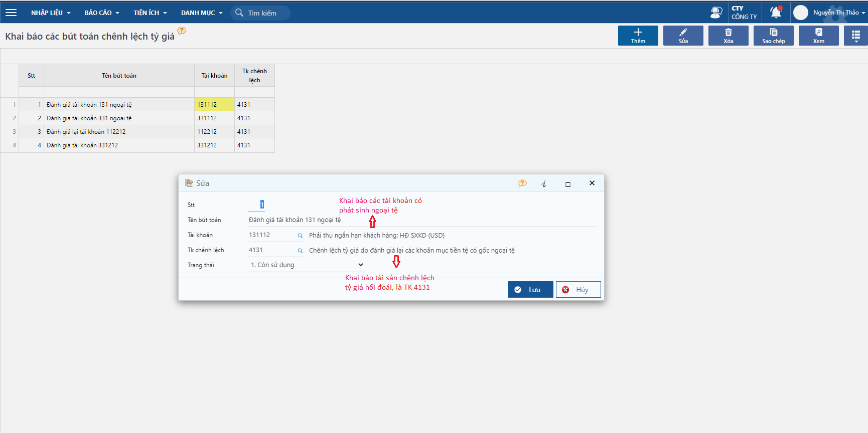The image size is (868, 433).
Task: Click the Lưu save button
Action: point(530,290)
